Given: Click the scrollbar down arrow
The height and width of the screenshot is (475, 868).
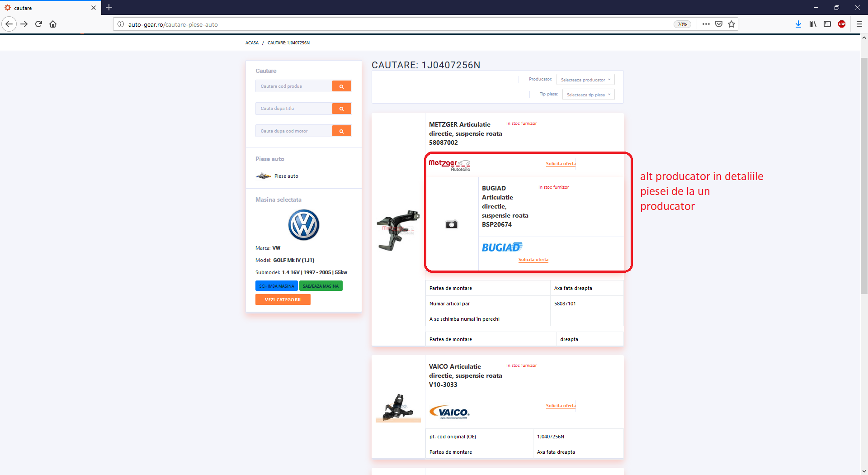Looking at the screenshot, I should pyautogui.click(x=864, y=471).
